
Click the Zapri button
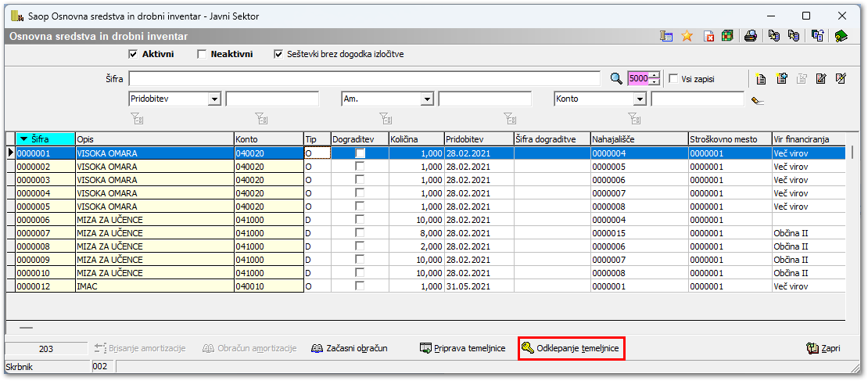823,348
